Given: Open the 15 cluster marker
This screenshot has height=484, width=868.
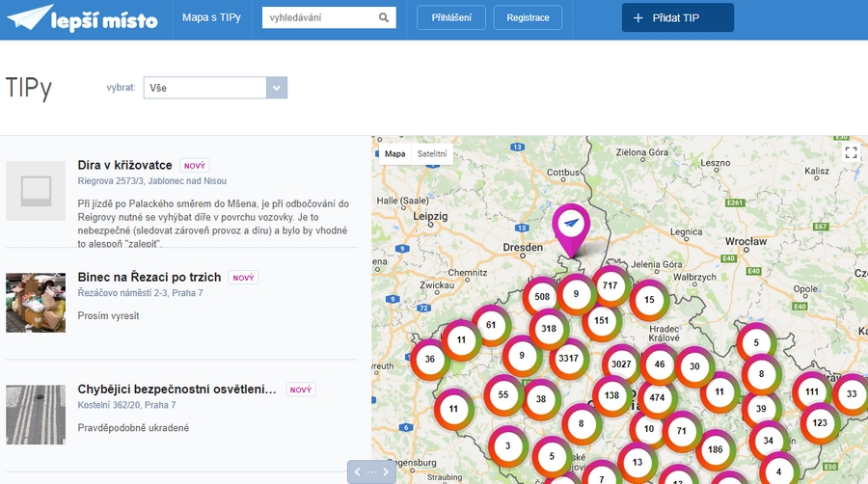Looking at the screenshot, I should pos(649,300).
